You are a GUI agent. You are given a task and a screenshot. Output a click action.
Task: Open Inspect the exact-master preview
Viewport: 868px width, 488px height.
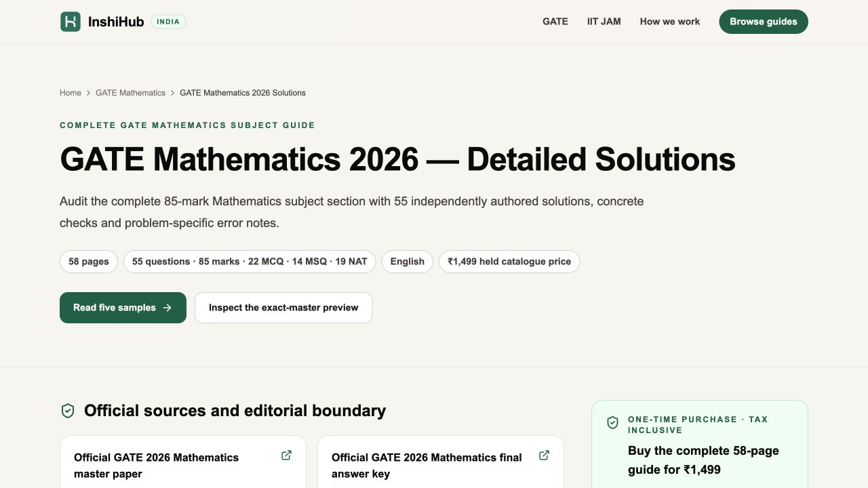coord(283,308)
